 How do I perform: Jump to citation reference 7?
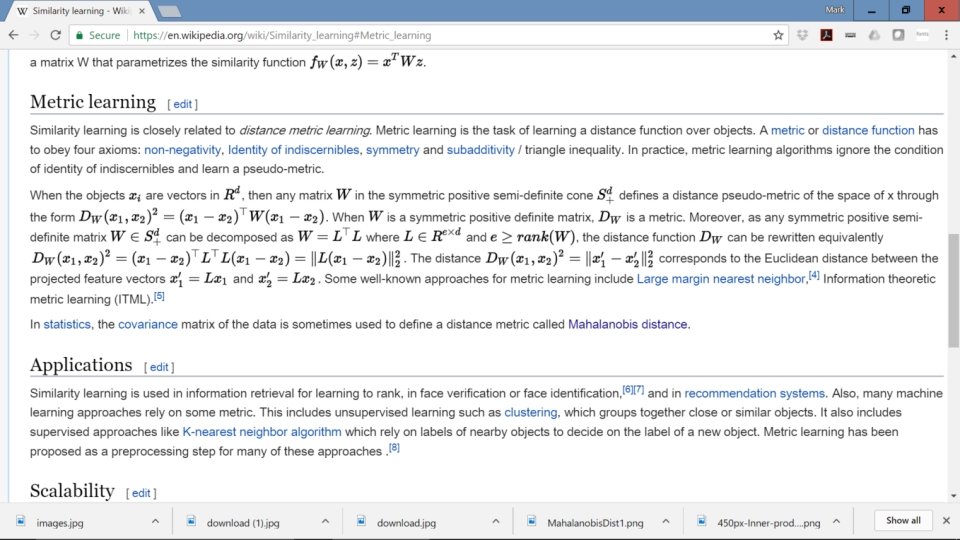click(x=639, y=389)
